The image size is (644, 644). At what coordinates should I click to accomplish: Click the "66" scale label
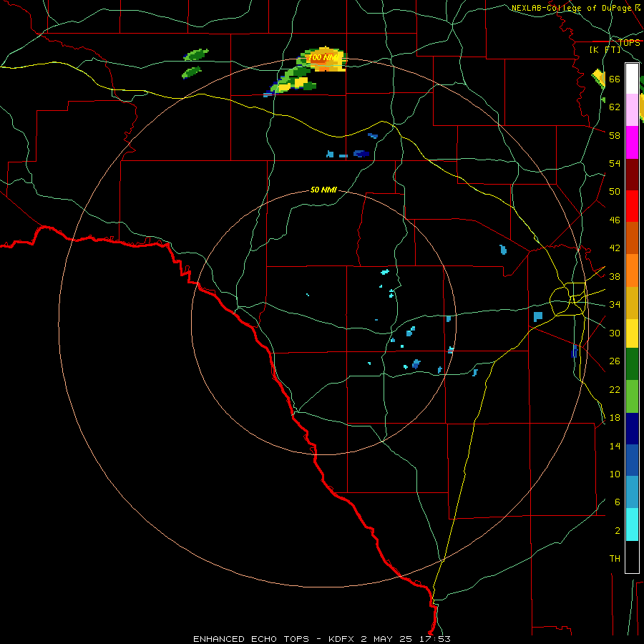[x=615, y=79]
